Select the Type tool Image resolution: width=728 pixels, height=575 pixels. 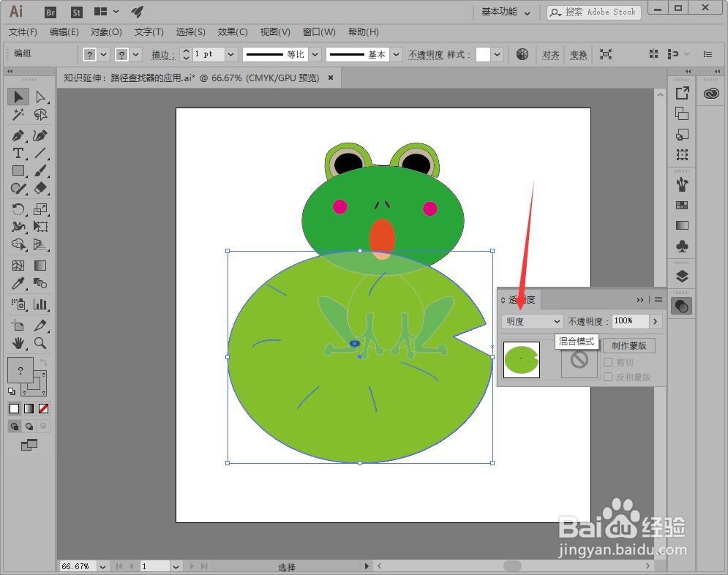(18, 154)
